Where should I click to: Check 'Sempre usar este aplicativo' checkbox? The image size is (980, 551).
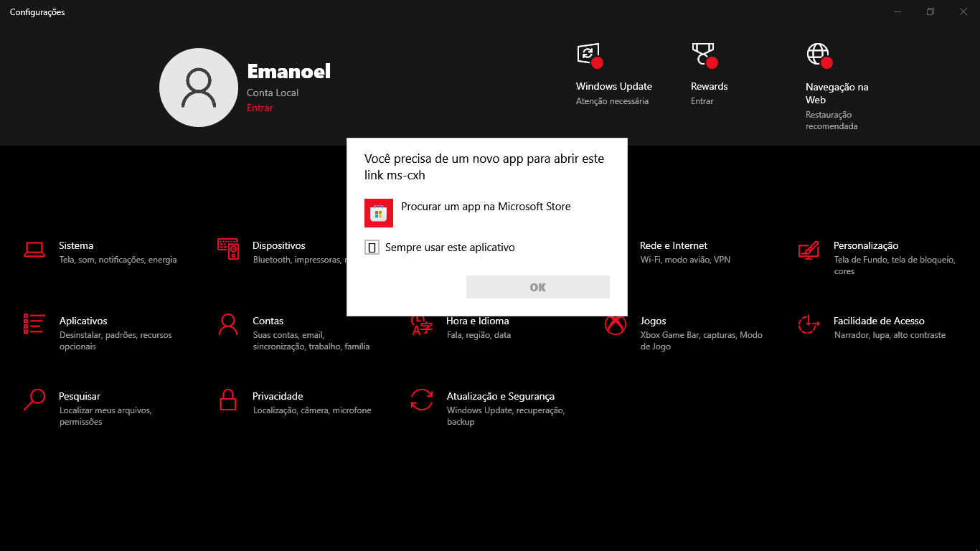pos(372,248)
